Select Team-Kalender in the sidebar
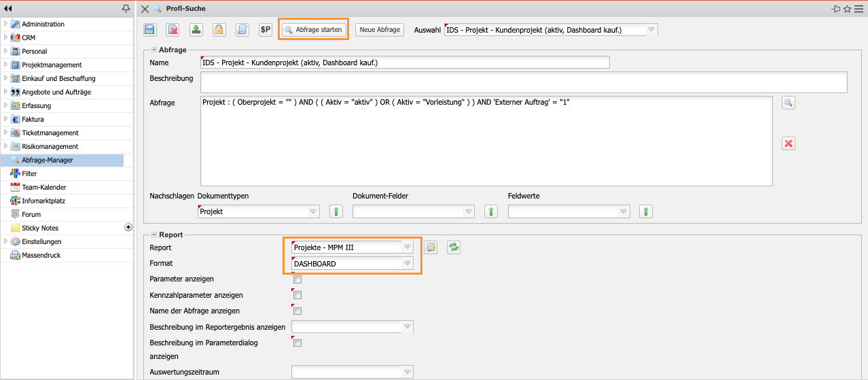 44,187
